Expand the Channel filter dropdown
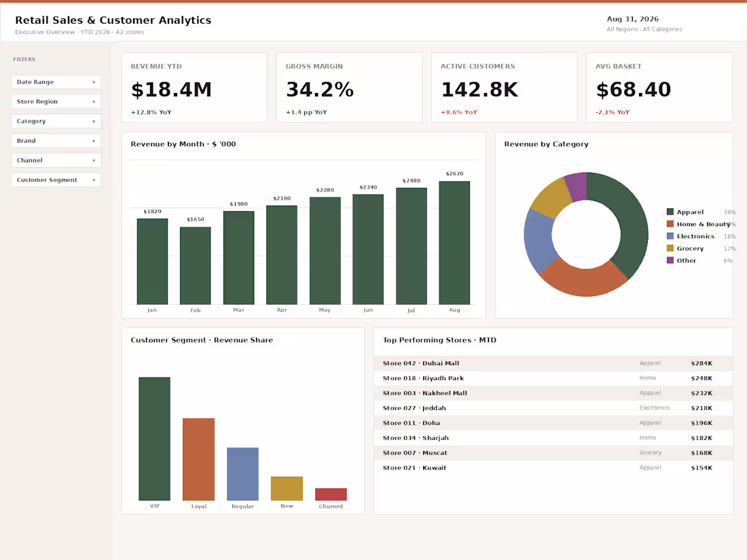This screenshot has width=747, height=560. [x=56, y=160]
